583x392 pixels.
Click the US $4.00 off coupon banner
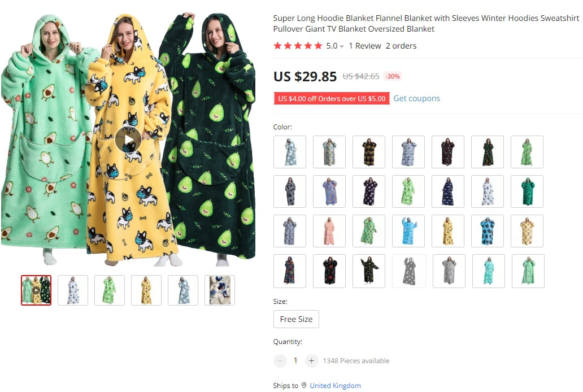coord(332,98)
